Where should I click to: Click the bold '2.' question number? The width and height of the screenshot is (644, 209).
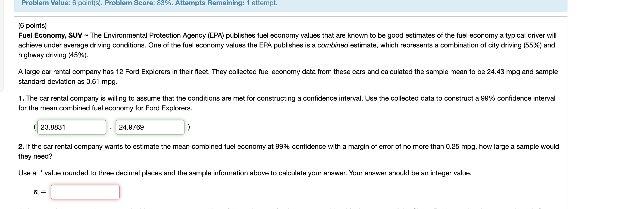[x=21, y=147]
